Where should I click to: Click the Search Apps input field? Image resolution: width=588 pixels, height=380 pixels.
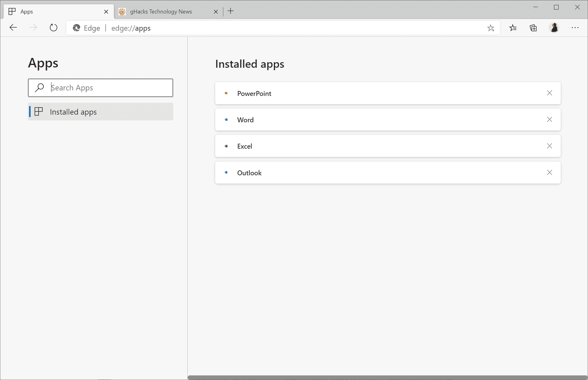(x=100, y=88)
